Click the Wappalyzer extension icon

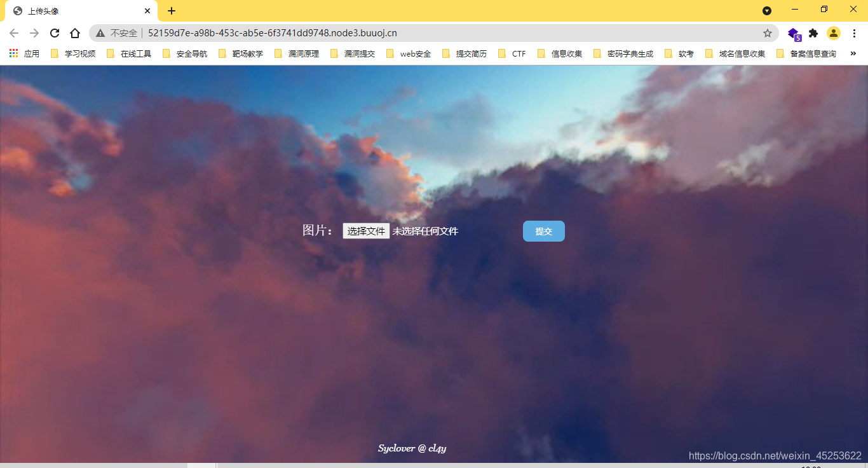pos(794,33)
